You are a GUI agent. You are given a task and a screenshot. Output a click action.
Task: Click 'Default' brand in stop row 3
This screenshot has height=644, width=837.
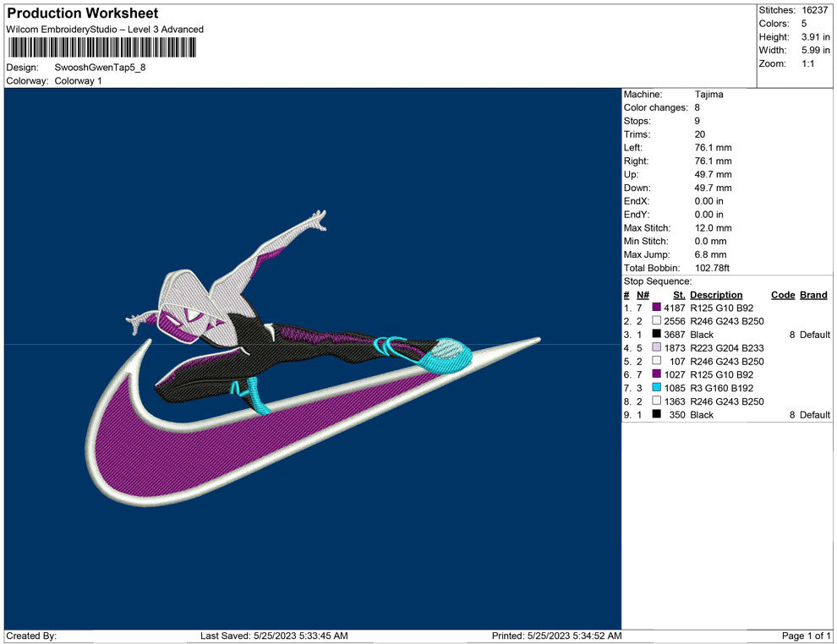pos(814,335)
